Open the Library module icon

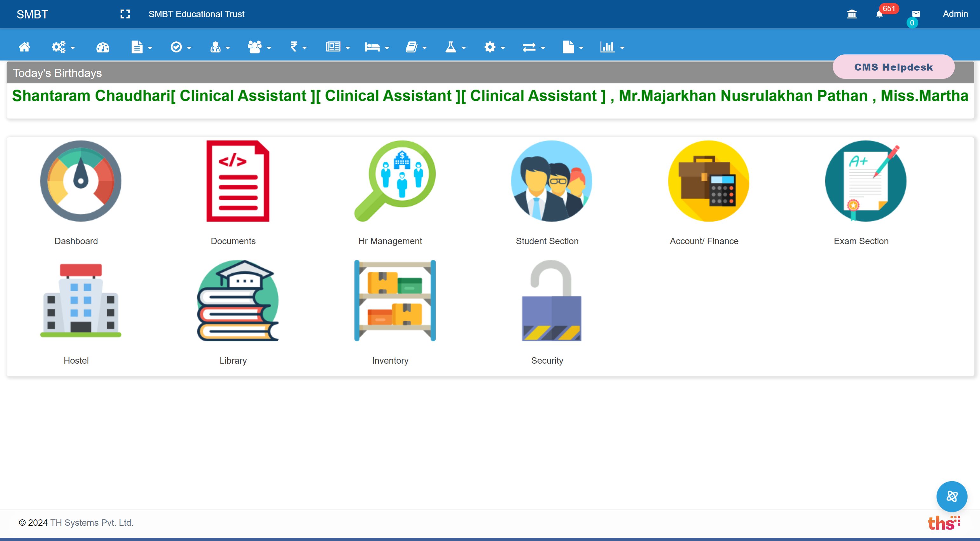[238, 301]
